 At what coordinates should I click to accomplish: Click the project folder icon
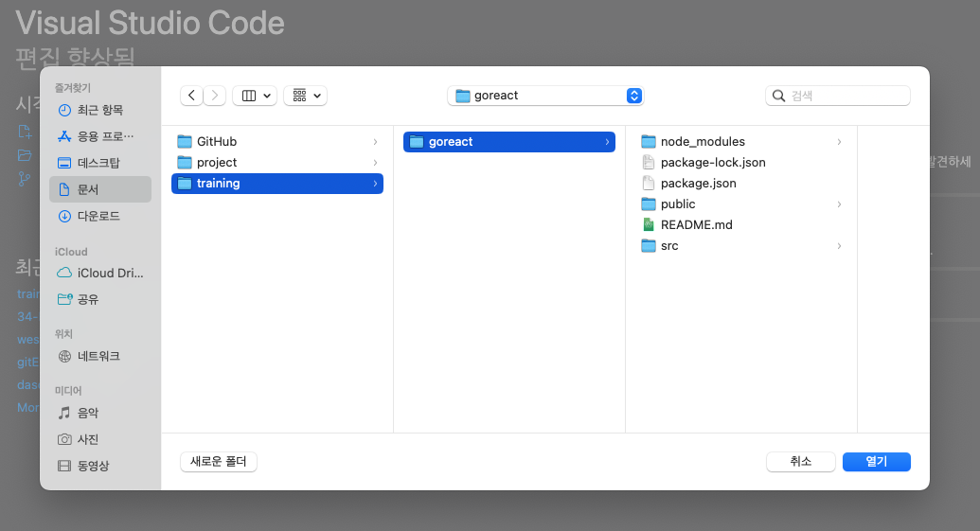click(x=185, y=163)
